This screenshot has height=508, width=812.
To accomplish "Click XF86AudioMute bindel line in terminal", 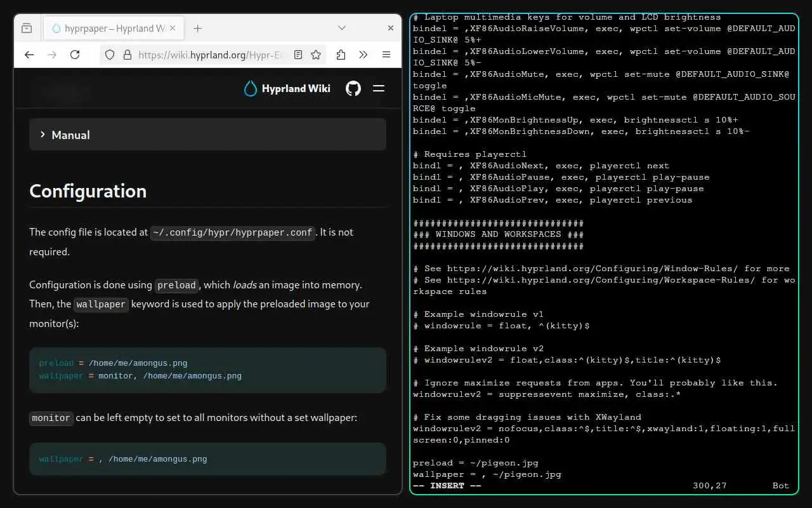I will (x=601, y=80).
